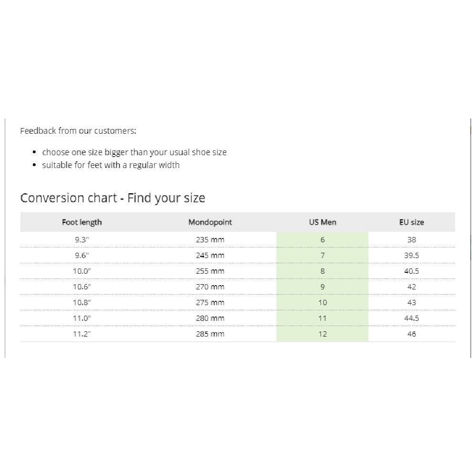Screen dimensions: 476x476
Task: Click the "Feedback from our customers" text
Action: click(x=78, y=131)
